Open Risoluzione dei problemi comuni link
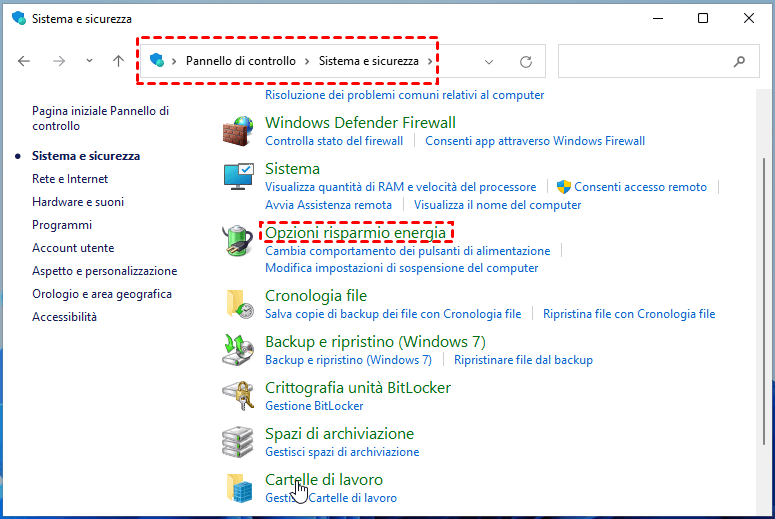 pos(404,95)
